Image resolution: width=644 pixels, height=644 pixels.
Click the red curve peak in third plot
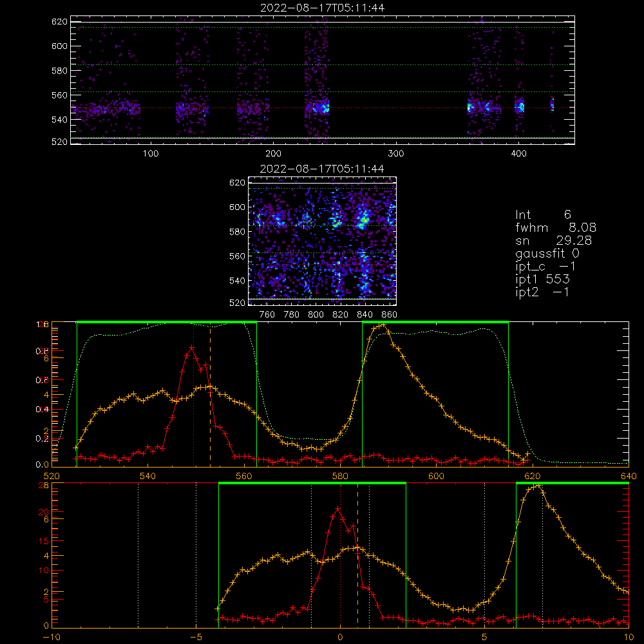191,348
